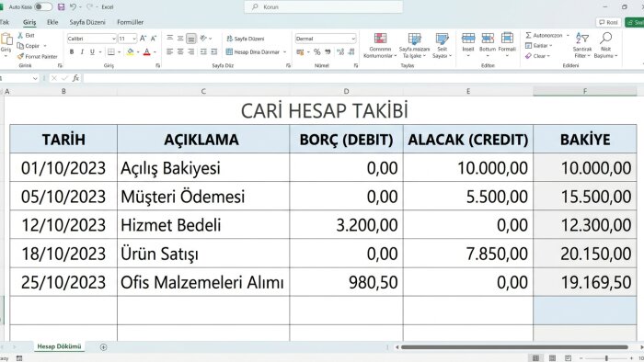Select middle vertical align icon
Screen dimensions: 644x362
point(180,39)
